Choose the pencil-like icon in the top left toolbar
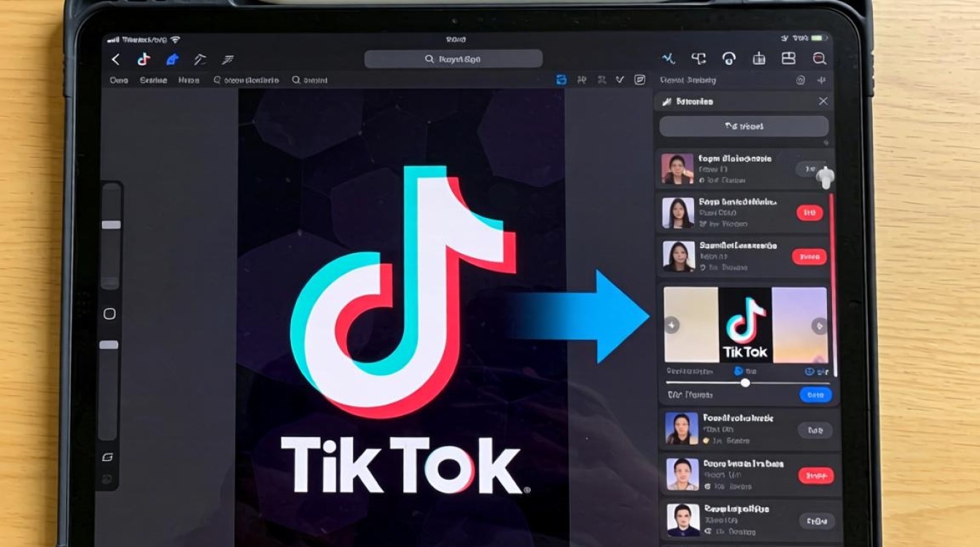980x547 pixels. click(200, 60)
